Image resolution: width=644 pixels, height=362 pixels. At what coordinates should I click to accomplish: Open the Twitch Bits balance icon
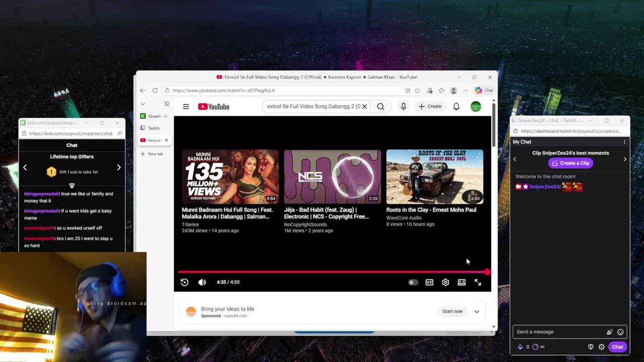[520, 347]
